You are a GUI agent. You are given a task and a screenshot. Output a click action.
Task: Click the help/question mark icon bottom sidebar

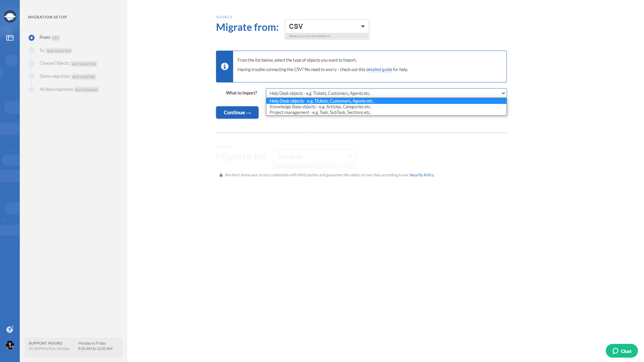9,329
